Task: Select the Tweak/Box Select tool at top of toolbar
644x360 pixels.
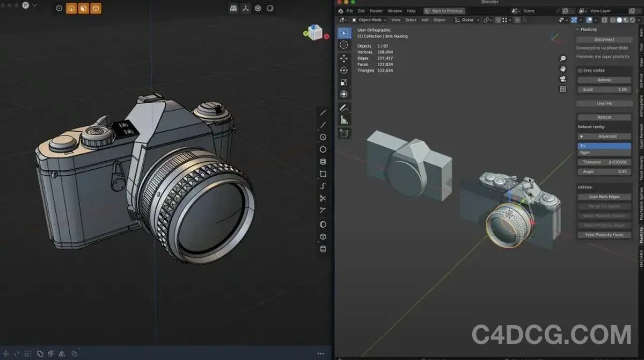Action: pos(344,32)
